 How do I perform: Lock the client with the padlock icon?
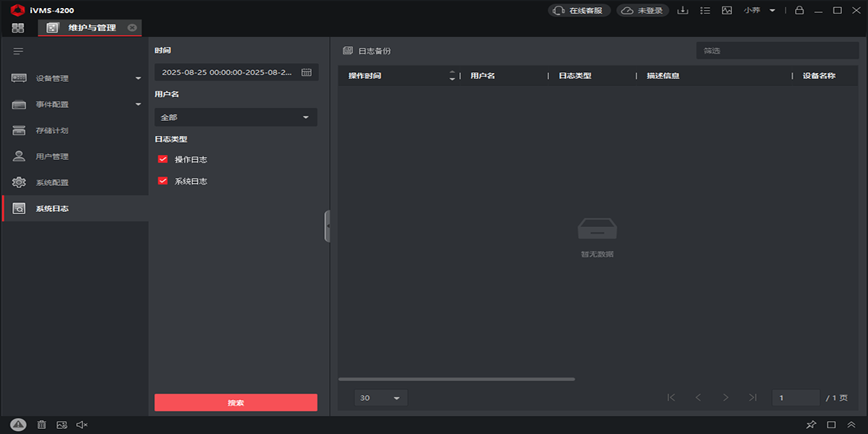click(799, 11)
